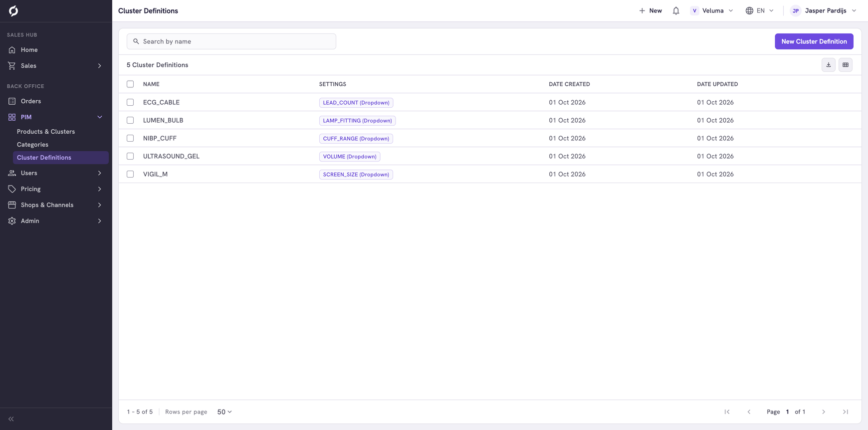Viewport: 868px width, 430px height.
Task: Go to next page arrow
Action: [x=824, y=412]
